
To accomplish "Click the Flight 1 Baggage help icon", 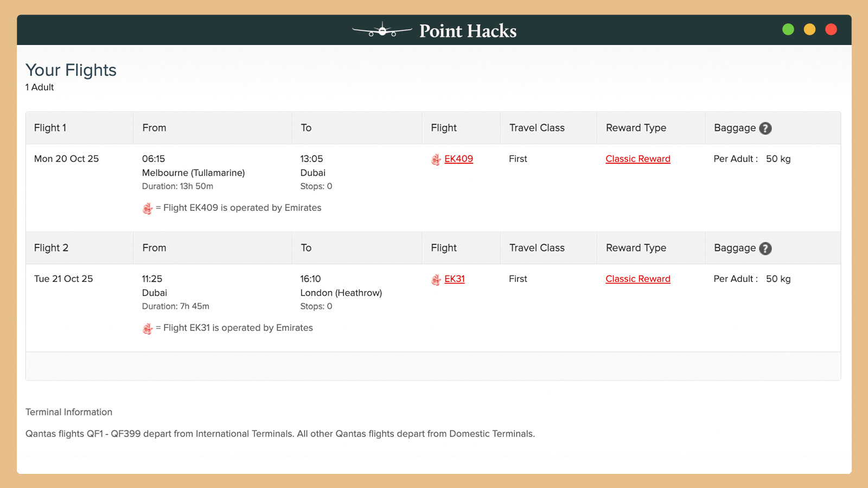I will pyautogui.click(x=765, y=129).
